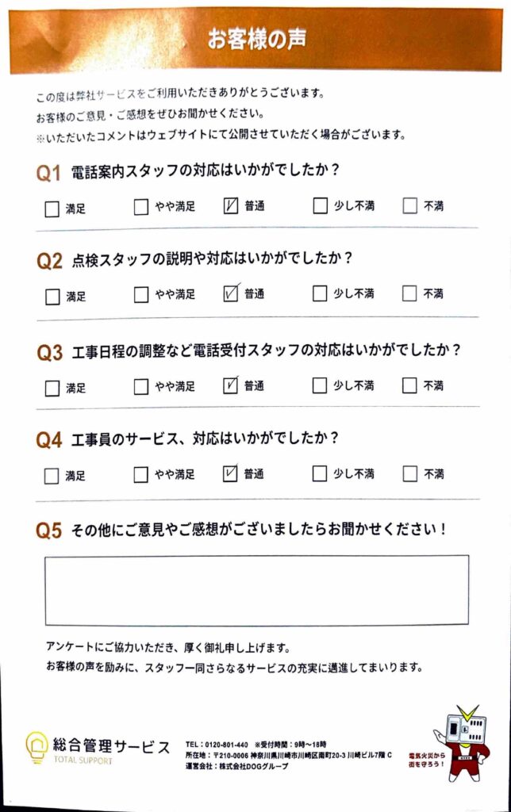511x812 pixels.
Task: Check 満足 checkbox for Q2
Action: (x=52, y=297)
